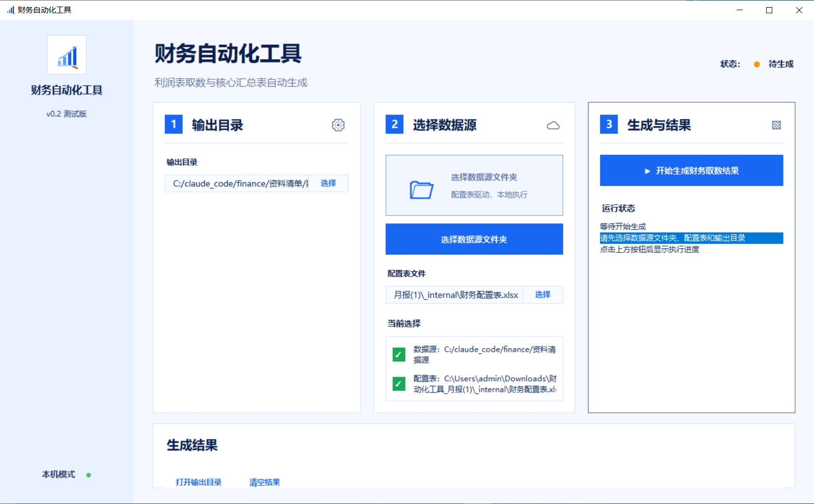Click the green dot beside 本机模式
This screenshot has height=504, width=814.
[89, 475]
